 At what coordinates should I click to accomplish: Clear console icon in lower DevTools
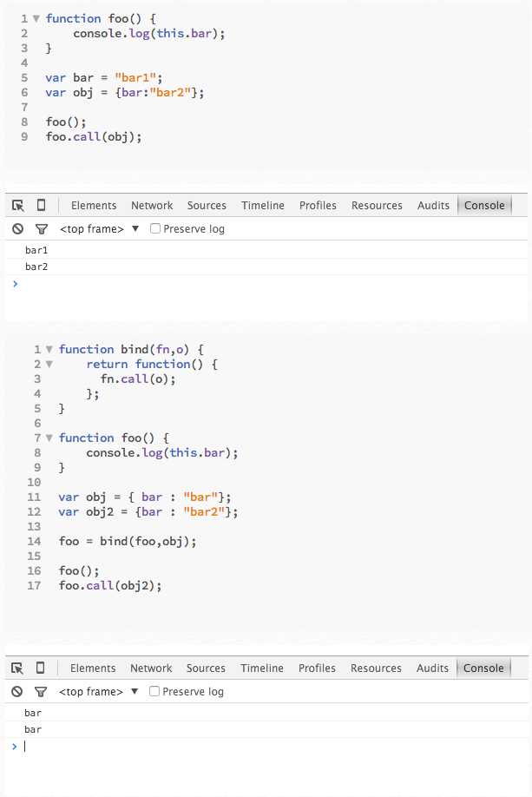tap(16, 691)
